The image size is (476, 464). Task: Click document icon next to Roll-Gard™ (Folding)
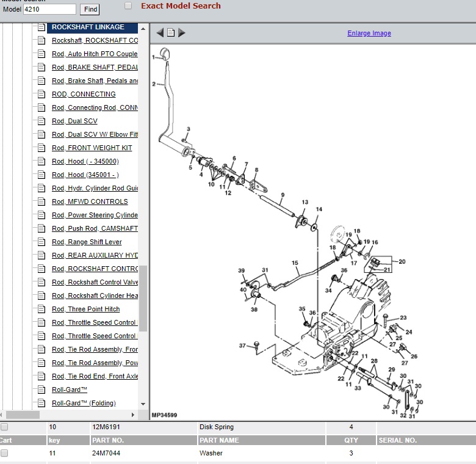pos(41,403)
